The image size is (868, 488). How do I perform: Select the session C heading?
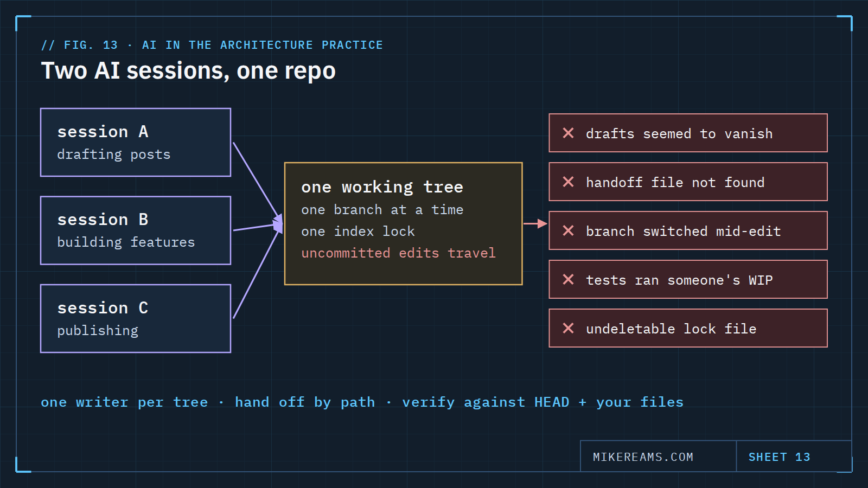[x=103, y=308]
